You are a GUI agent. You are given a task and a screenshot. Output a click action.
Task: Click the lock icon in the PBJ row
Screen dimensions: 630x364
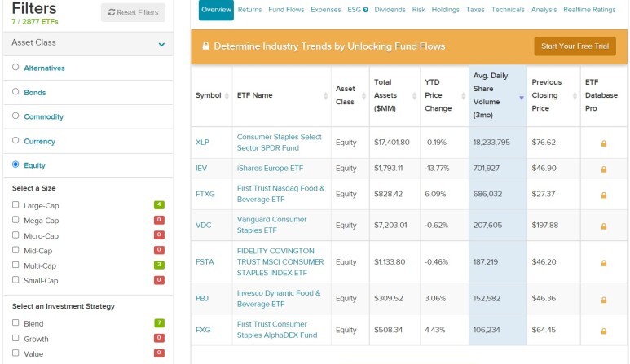603,300
